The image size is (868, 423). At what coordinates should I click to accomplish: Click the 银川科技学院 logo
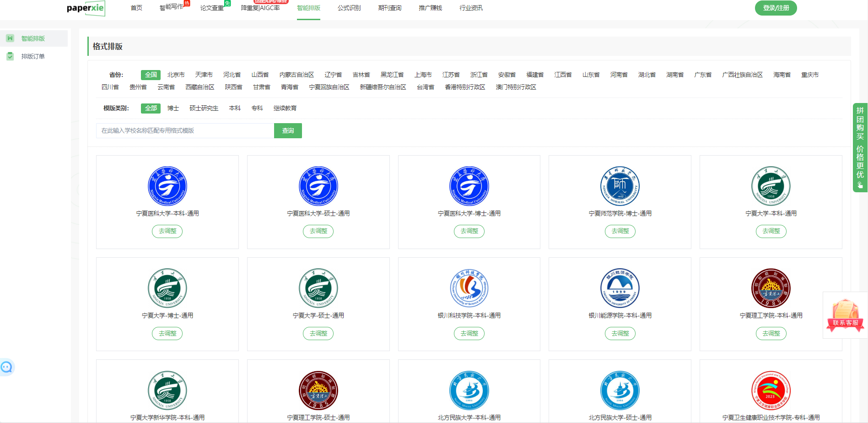(469, 288)
